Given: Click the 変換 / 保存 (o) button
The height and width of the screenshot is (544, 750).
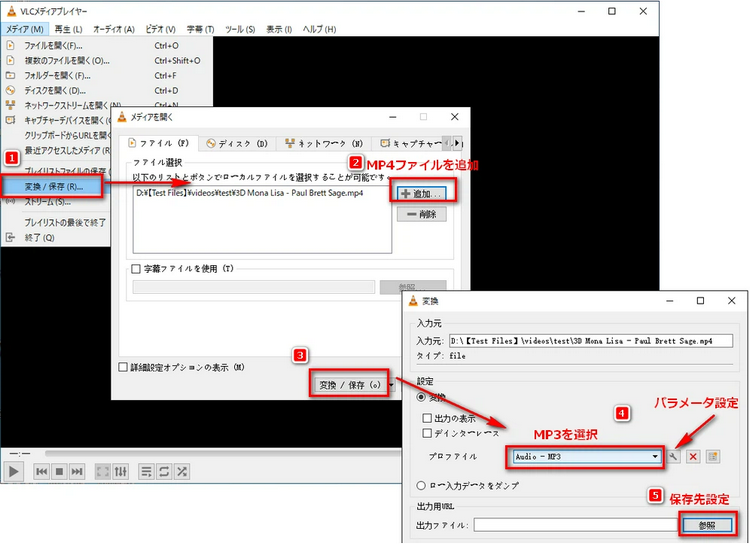Looking at the screenshot, I should (x=350, y=385).
